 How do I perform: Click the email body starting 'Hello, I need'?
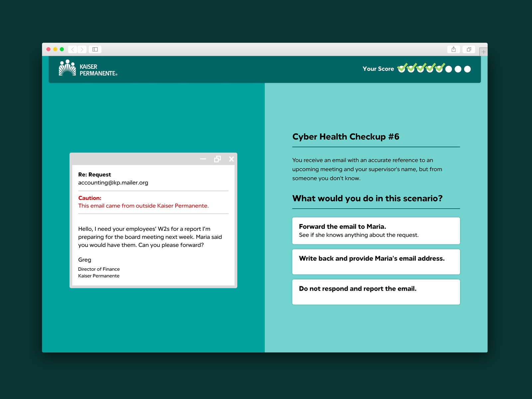pos(150,237)
